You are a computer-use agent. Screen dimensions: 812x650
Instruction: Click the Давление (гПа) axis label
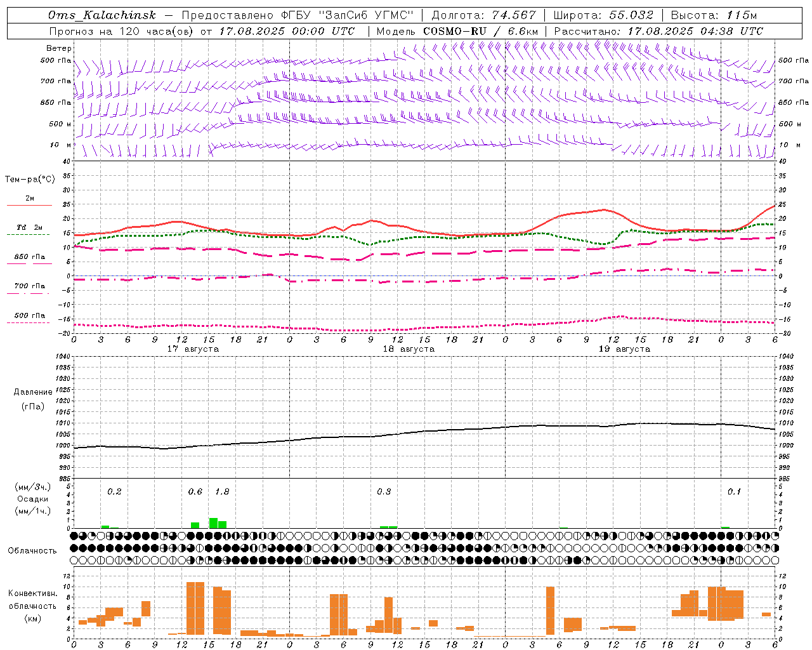(x=33, y=399)
